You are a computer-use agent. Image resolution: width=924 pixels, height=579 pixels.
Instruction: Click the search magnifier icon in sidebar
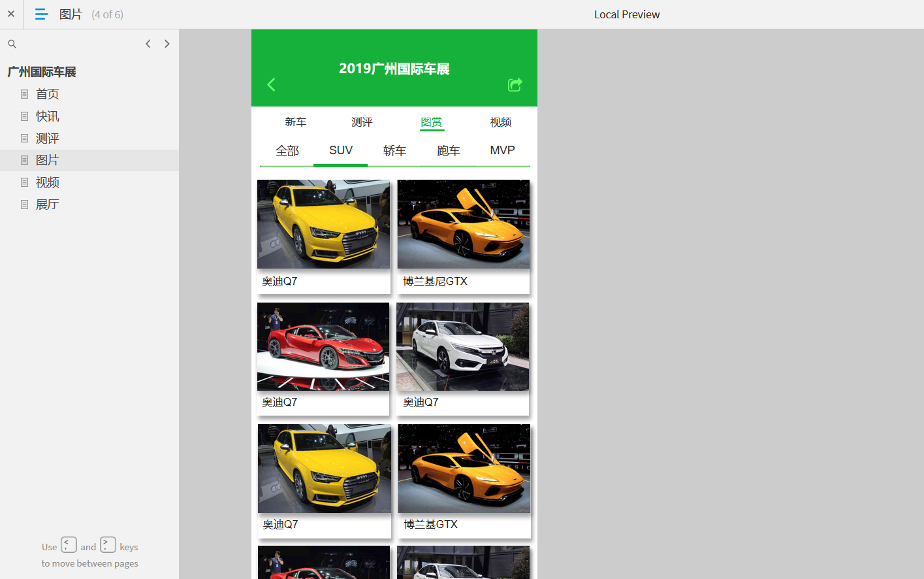(x=12, y=44)
